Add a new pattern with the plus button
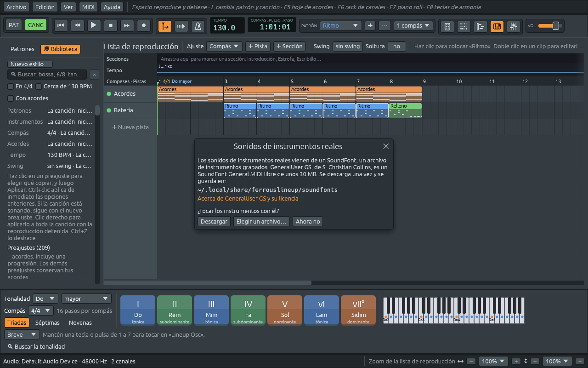 [370, 26]
